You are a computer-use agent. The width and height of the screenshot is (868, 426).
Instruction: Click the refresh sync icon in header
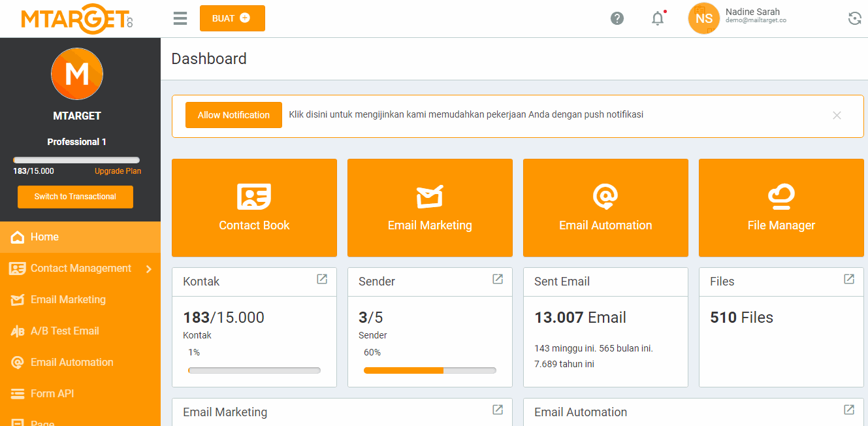click(855, 18)
